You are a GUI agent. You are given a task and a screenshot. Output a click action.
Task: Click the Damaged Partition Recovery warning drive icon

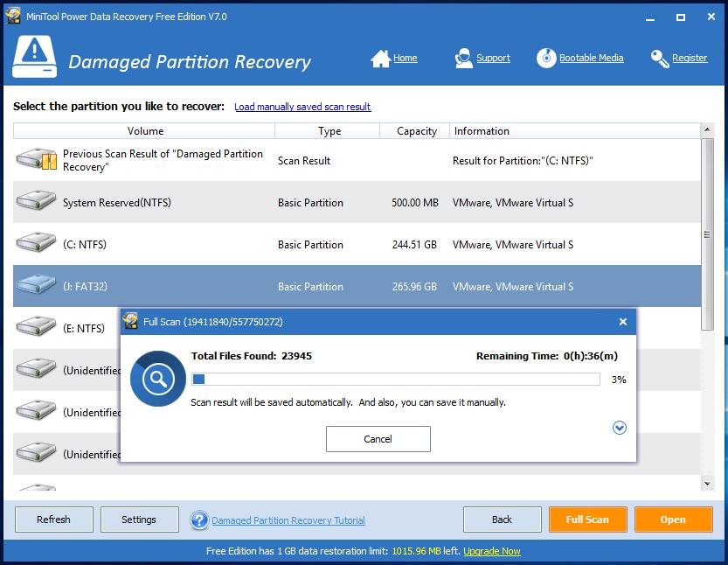point(34,57)
